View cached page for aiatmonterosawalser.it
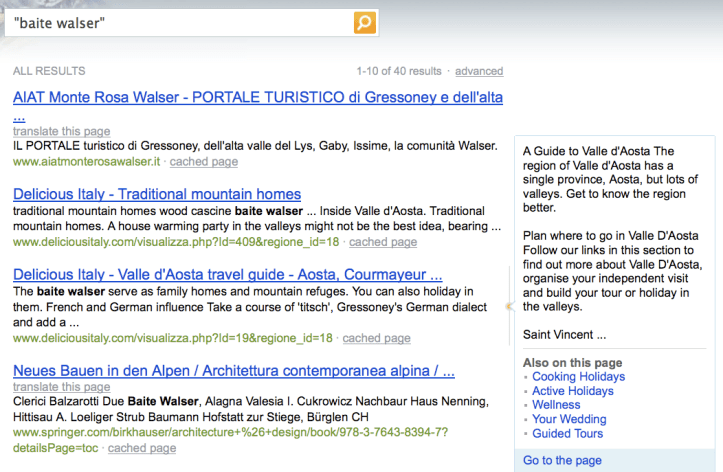The height and width of the screenshot is (472, 723). pos(204,162)
